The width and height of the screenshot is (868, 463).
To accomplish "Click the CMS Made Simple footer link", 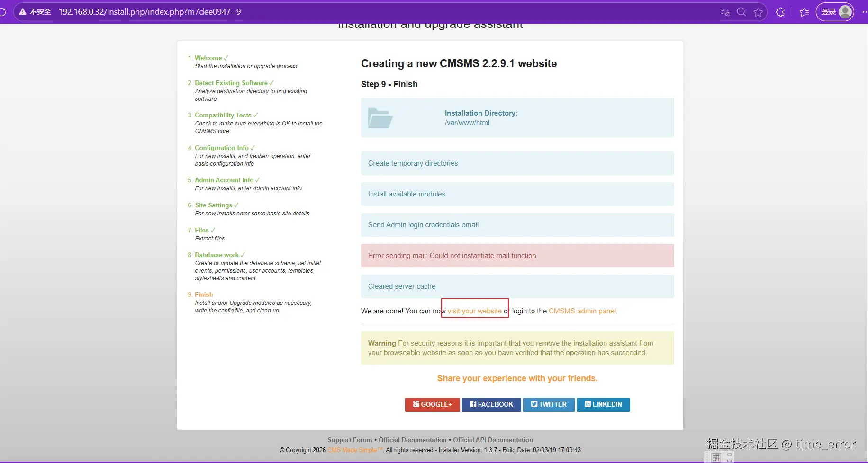I will click(x=355, y=450).
